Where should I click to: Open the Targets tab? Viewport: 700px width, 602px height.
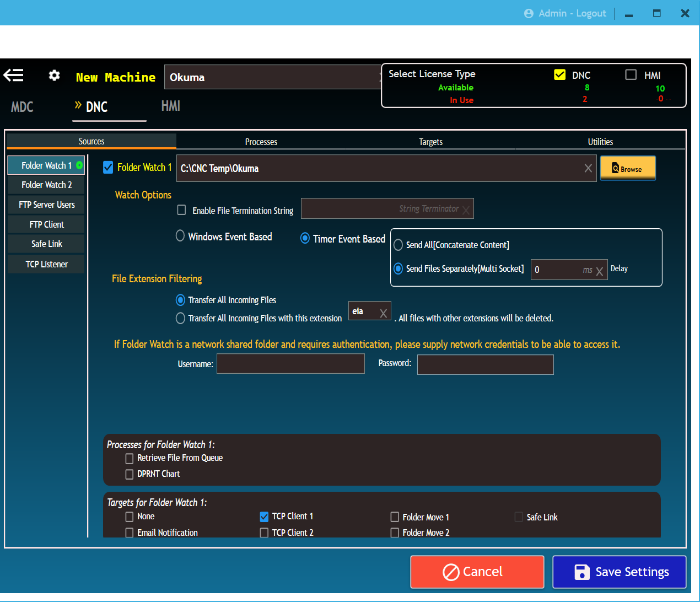(430, 142)
